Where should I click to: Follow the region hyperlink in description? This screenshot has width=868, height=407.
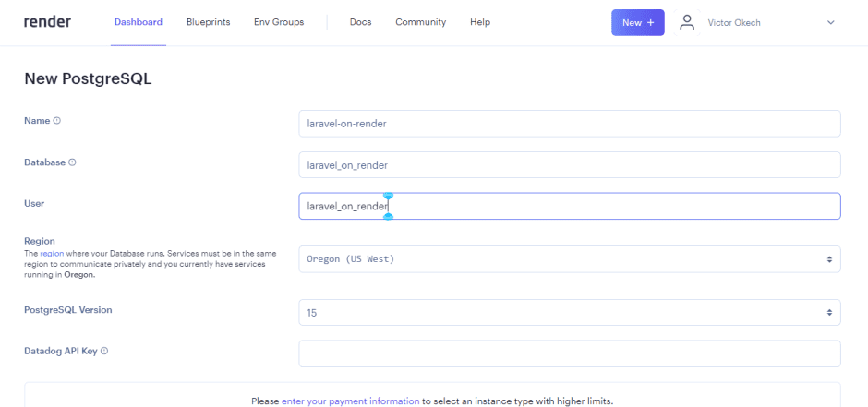click(x=52, y=253)
